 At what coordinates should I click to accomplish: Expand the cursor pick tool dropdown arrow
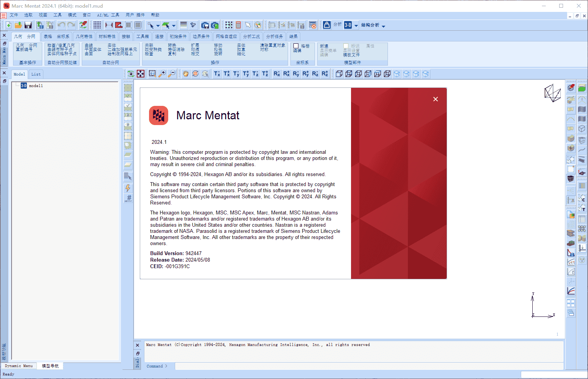(158, 26)
